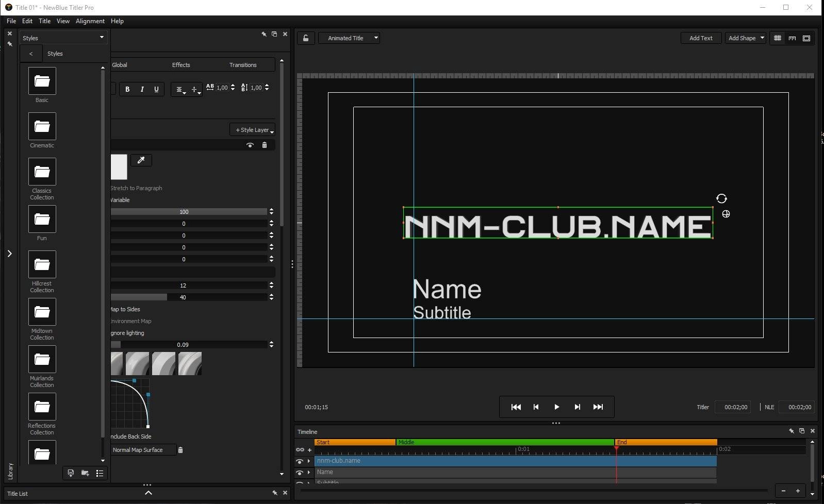Delete the current style layer

coord(265,145)
